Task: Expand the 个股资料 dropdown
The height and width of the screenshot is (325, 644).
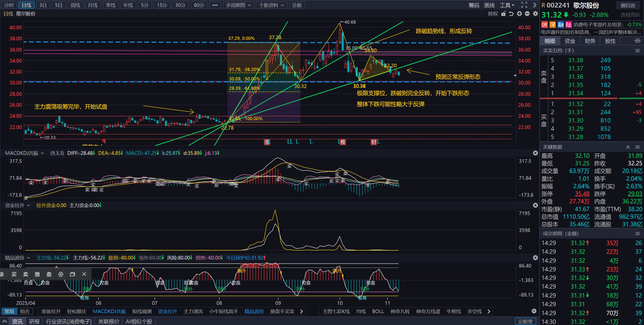Action: click(x=271, y=5)
